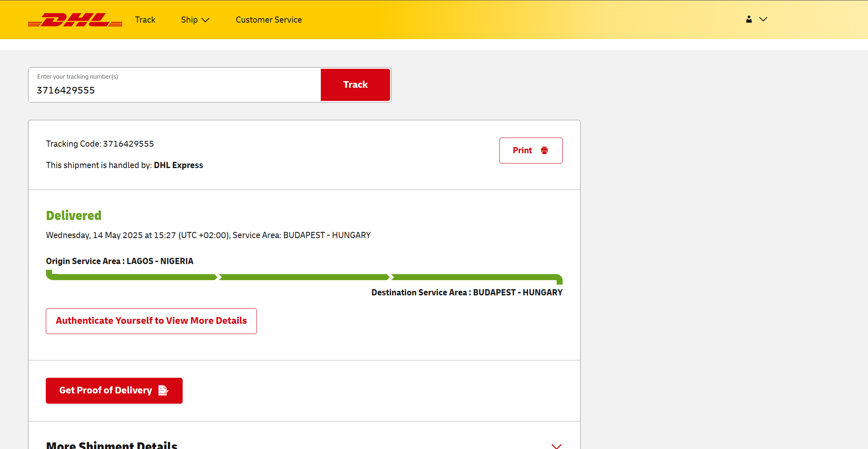Screen dimensions: 868x449
Task: Click the printer icon
Action: (x=544, y=150)
